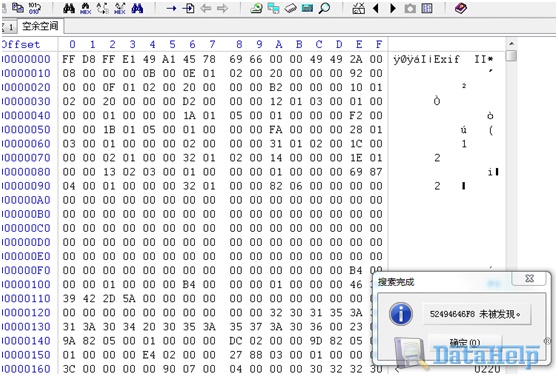
Task: Click the vertical scrollbar thumb
Action: point(511,56)
